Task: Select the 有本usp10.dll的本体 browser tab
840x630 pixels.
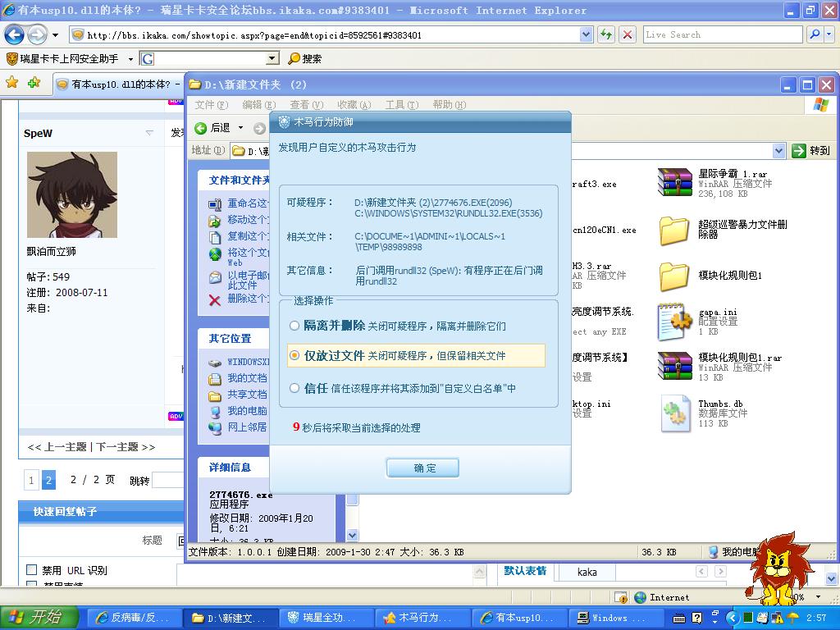Action: pos(119,84)
